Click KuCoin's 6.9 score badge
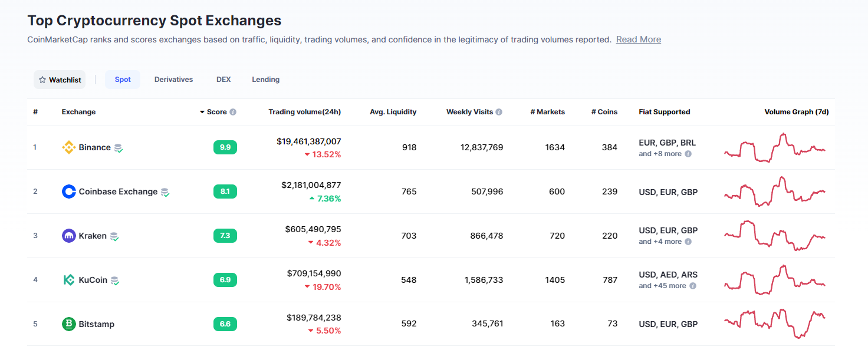868x350 pixels. click(x=225, y=280)
